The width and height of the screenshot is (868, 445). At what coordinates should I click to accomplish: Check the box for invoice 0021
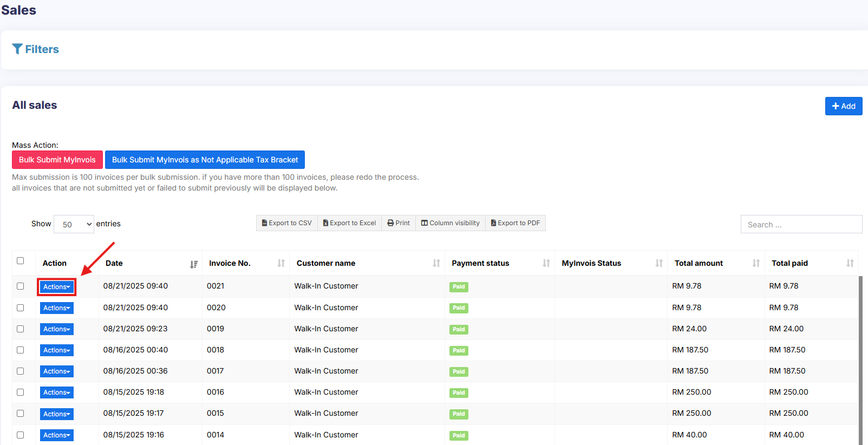tap(21, 286)
